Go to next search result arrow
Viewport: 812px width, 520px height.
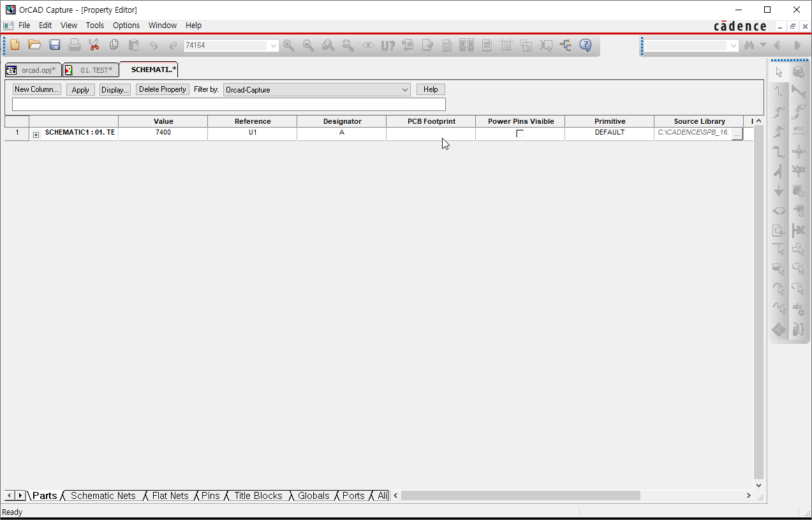point(797,45)
